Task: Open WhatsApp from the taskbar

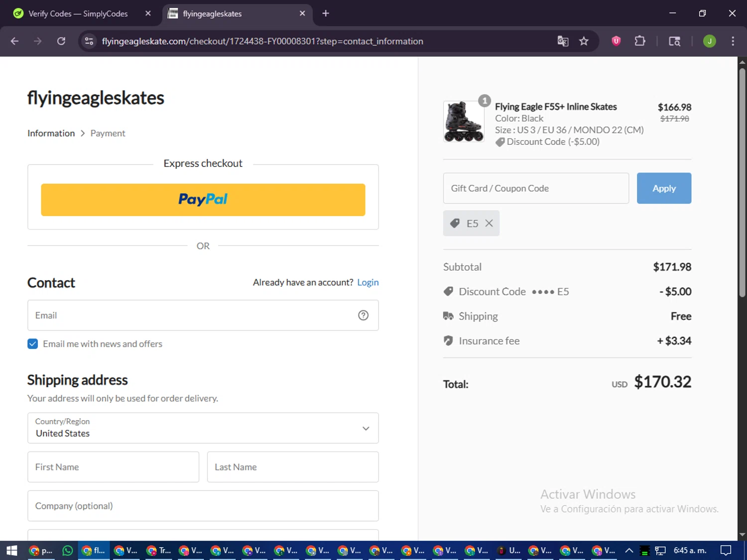Action: click(68, 551)
